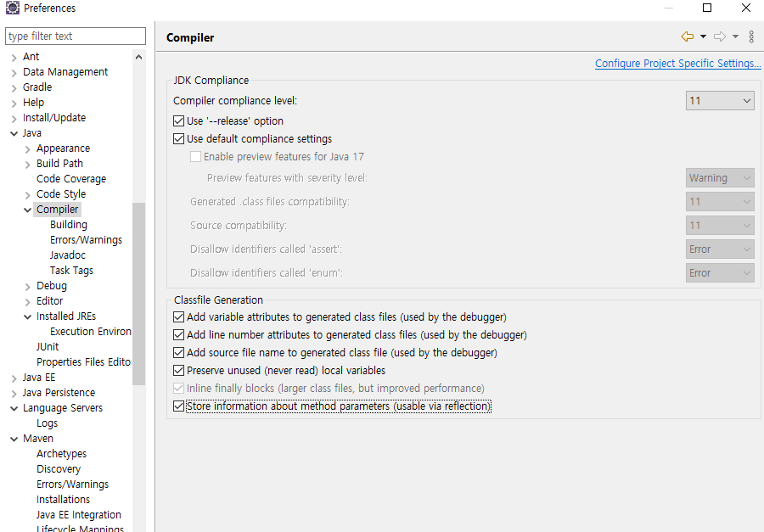
Task: Open the Source compatibility dropdown
Action: click(720, 226)
